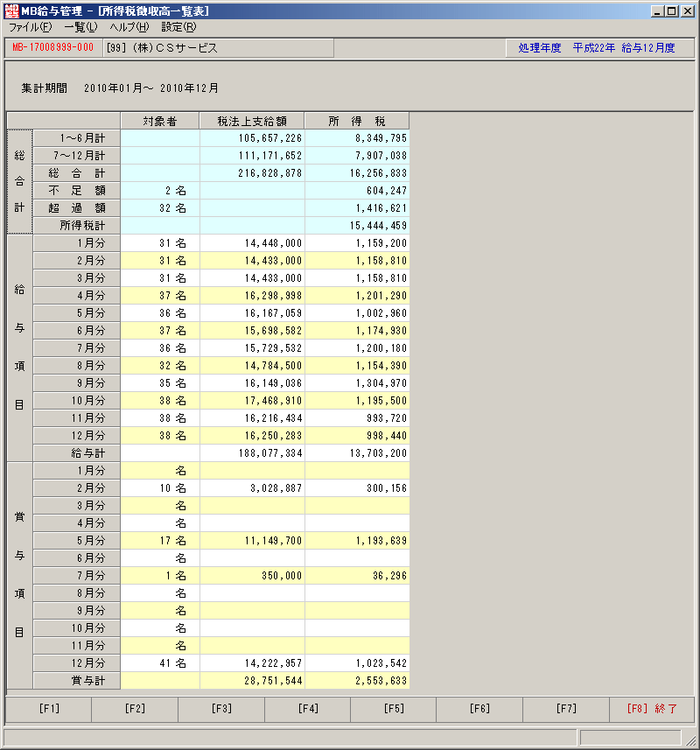Open the ファイル(F) menu
The width and height of the screenshot is (700, 750).
pos(30,27)
